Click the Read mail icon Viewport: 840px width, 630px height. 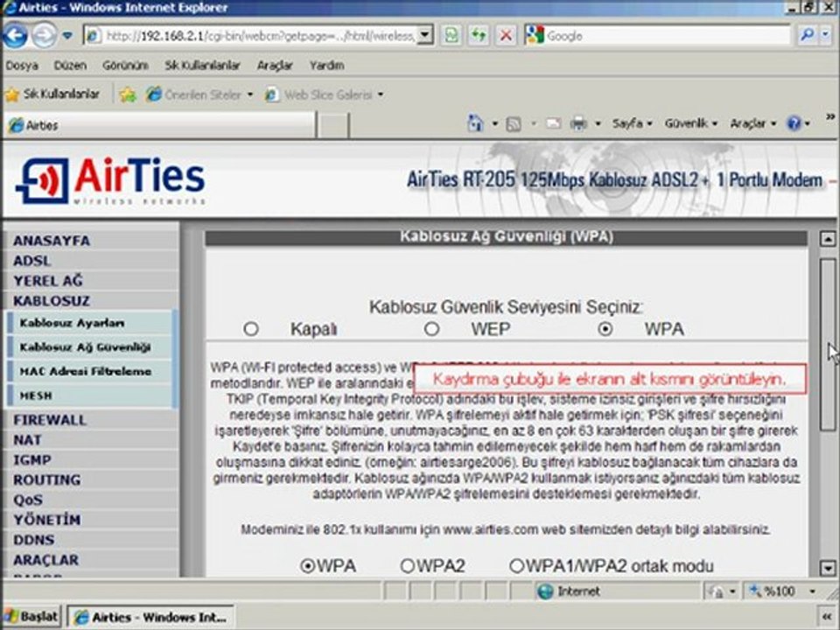click(x=553, y=123)
